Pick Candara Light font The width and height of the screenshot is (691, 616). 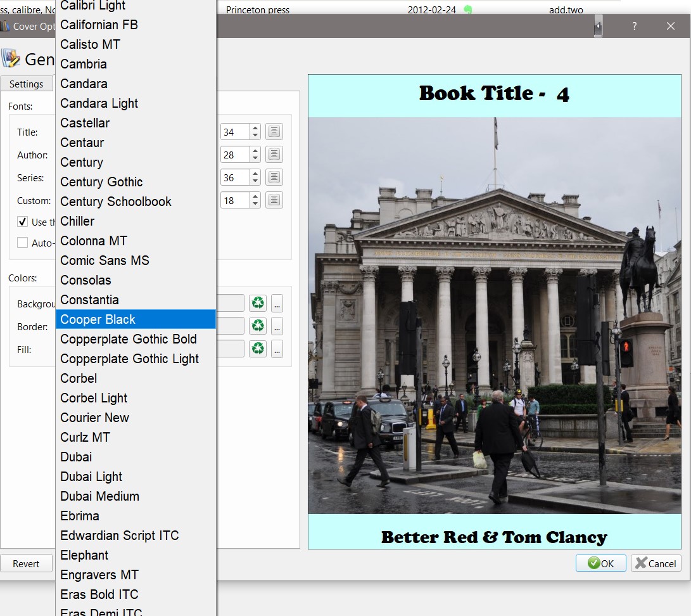click(136, 103)
